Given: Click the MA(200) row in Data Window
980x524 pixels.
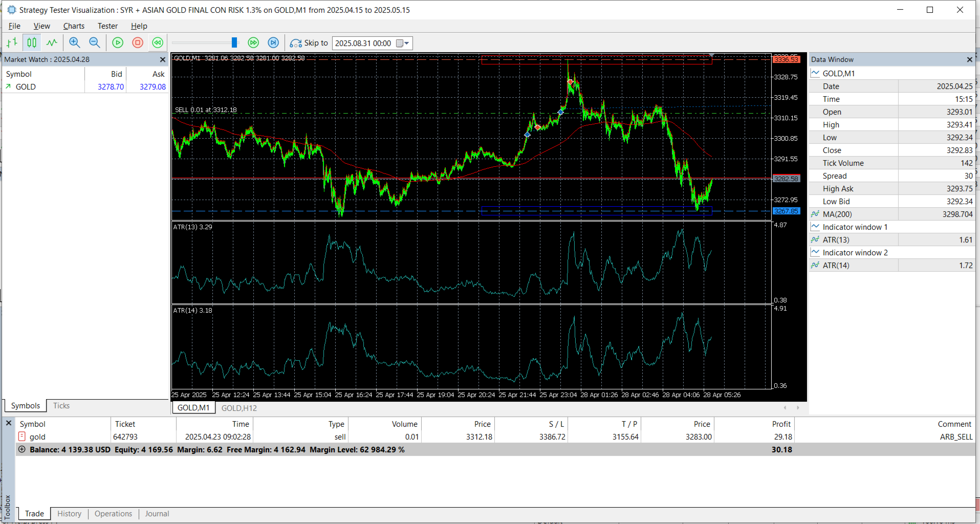Looking at the screenshot, I should coord(892,214).
